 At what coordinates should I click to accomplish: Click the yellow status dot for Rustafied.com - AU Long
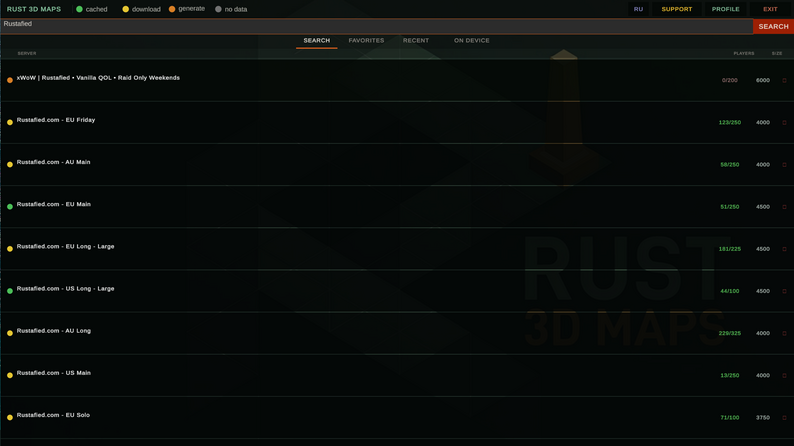pos(10,333)
